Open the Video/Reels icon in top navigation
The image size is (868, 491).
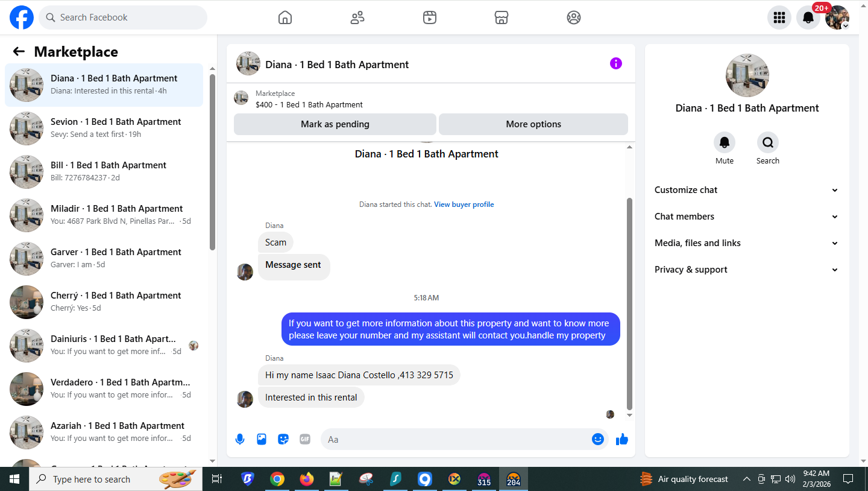pyautogui.click(x=430, y=17)
